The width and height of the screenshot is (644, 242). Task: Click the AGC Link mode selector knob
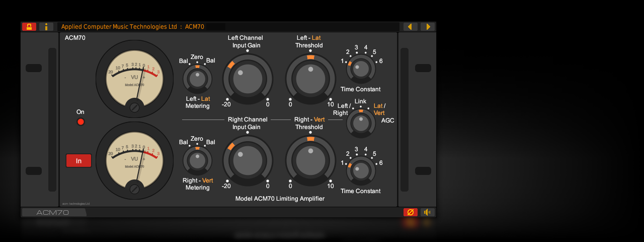[x=361, y=123]
